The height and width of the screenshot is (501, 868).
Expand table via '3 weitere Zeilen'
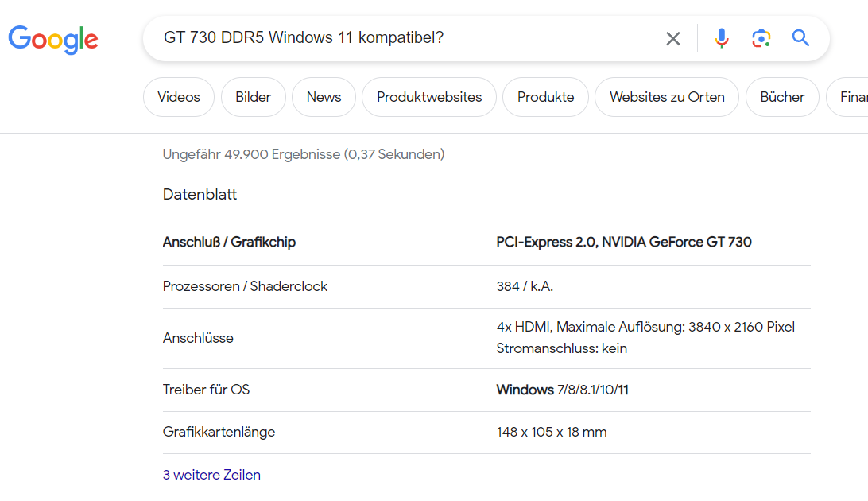(x=211, y=475)
